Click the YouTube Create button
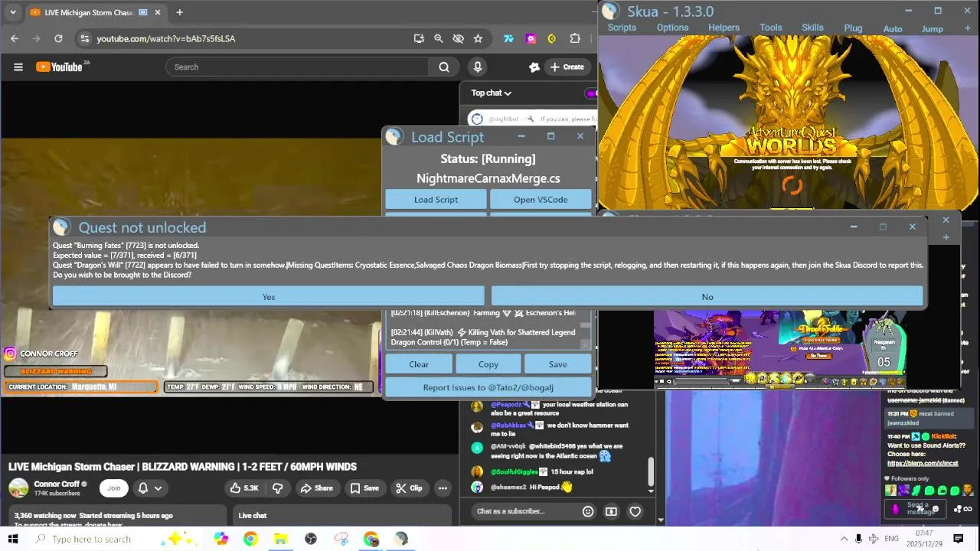The image size is (980, 551). coord(567,67)
